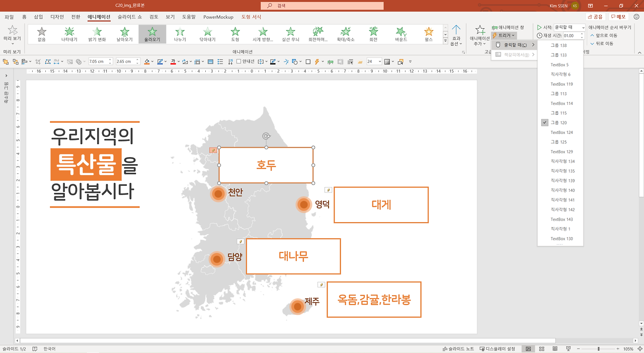Open shape fill color dropdown arrow
The width and height of the screenshot is (644, 353).
(x=153, y=61)
